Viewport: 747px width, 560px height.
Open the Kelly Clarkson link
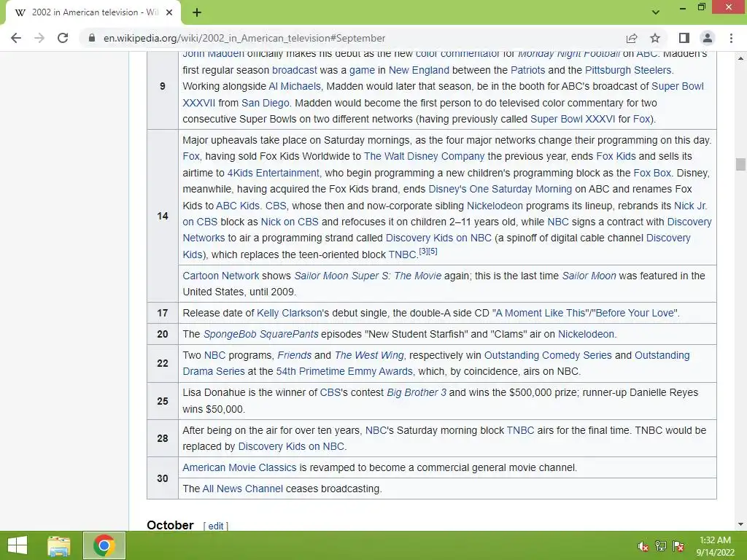click(289, 313)
